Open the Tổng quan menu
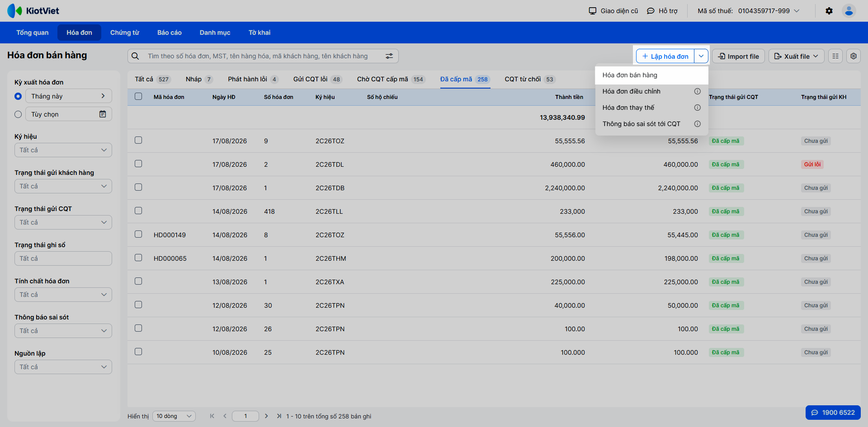This screenshot has height=427, width=868. [33, 33]
